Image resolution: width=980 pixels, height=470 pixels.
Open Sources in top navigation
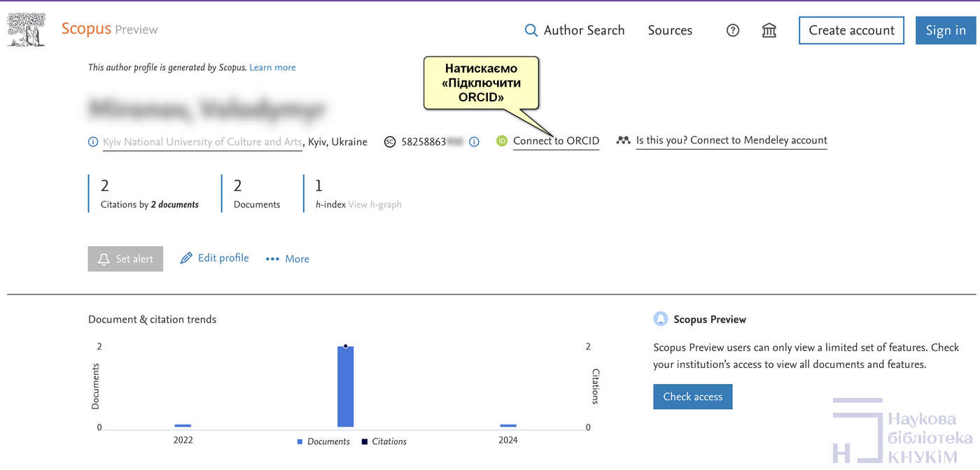670,31
